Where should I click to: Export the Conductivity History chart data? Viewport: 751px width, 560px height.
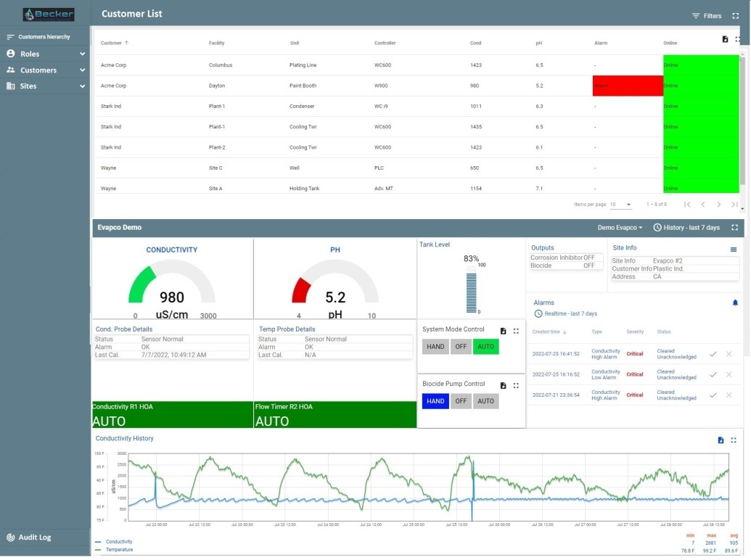[721, 440]
